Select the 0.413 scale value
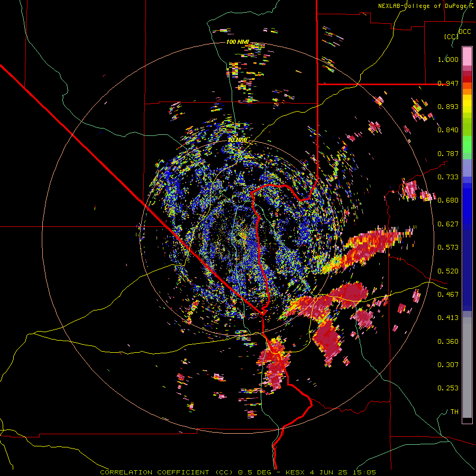This screenshot has height=476, width=476. pos(448,318)
